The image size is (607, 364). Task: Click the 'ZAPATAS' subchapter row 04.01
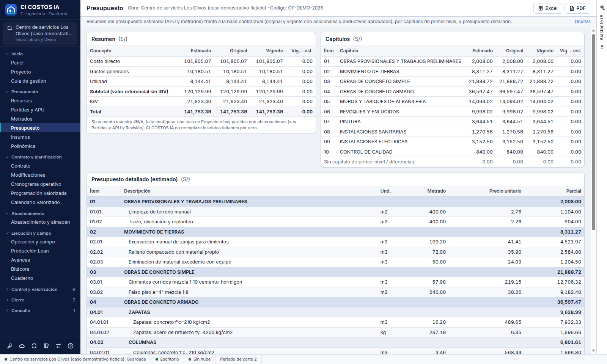click(335, 312)
